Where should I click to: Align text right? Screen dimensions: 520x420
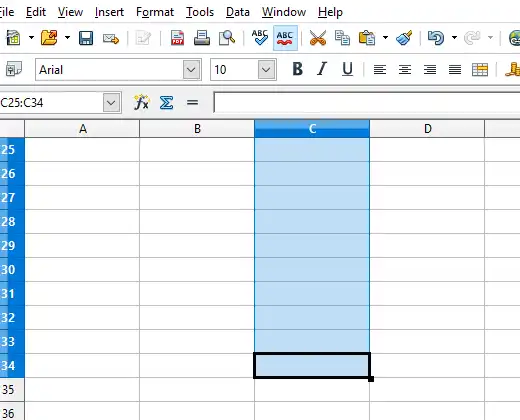coord(430,70)
